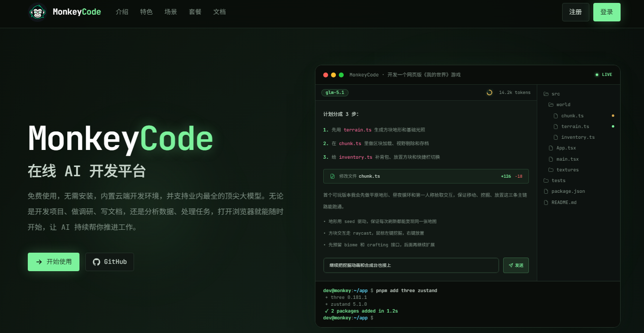Click the green status dot beside terrain.ts
The height and width of the screenshot is (333, 644).
613,127
